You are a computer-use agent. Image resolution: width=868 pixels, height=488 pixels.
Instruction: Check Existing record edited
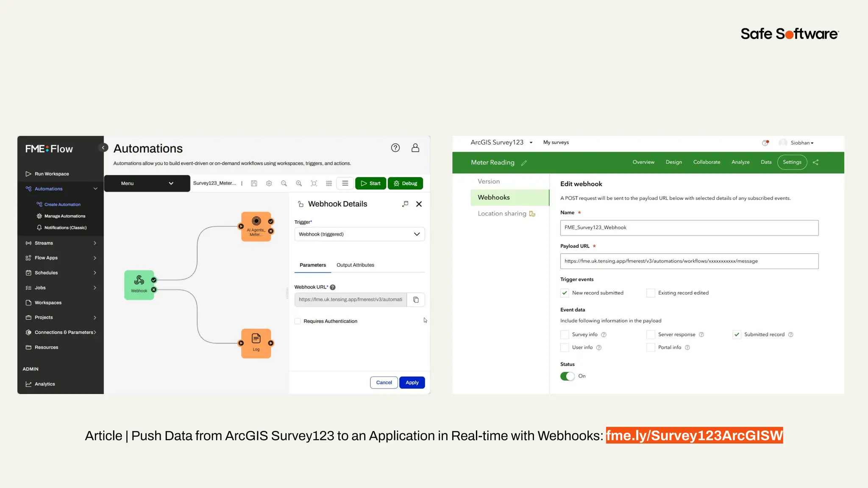click(651, 293)
